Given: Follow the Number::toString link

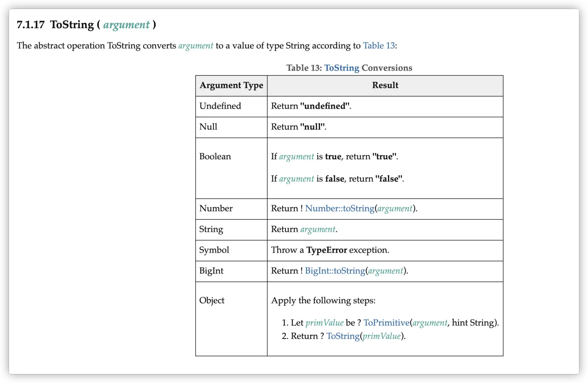Looking at the screenshot, I should point(339,208).
